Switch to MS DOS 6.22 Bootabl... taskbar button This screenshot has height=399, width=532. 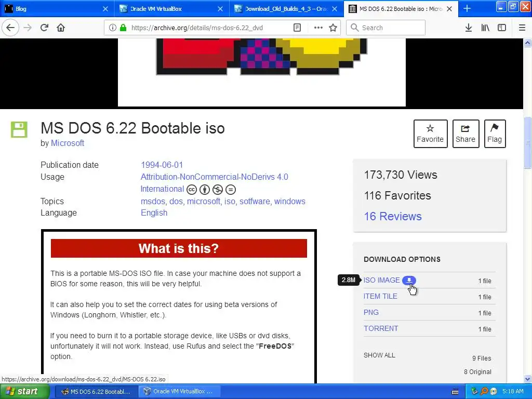[96, 392]
